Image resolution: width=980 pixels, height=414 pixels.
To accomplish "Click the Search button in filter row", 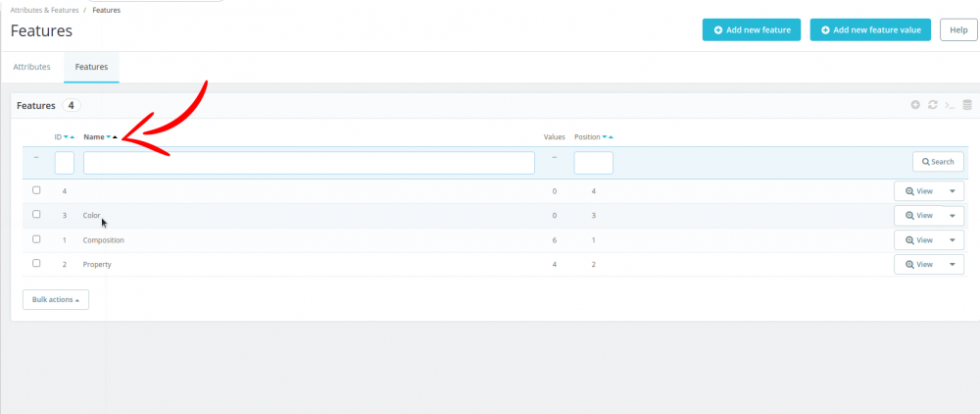I will (x=938, y=162).
